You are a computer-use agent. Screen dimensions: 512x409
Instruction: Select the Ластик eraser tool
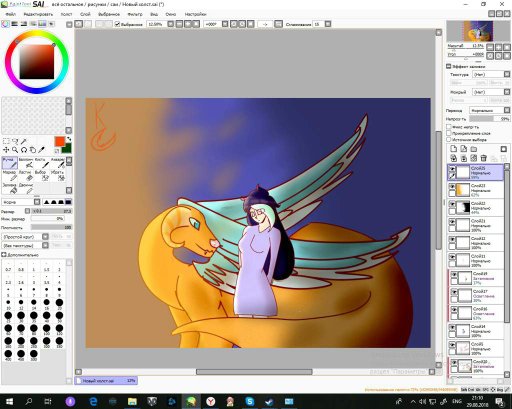(x=26, y=176)
